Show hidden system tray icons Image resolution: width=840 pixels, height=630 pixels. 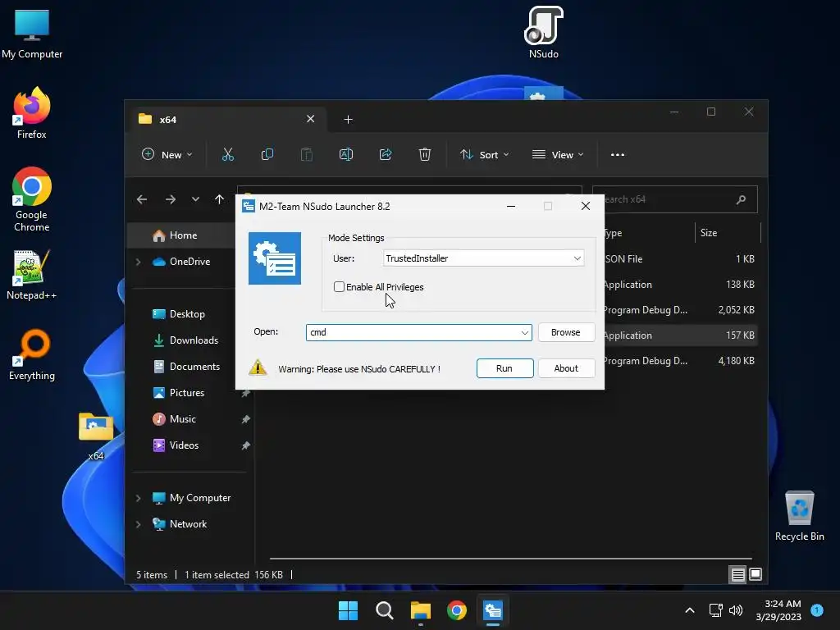(x=690, y=610)
